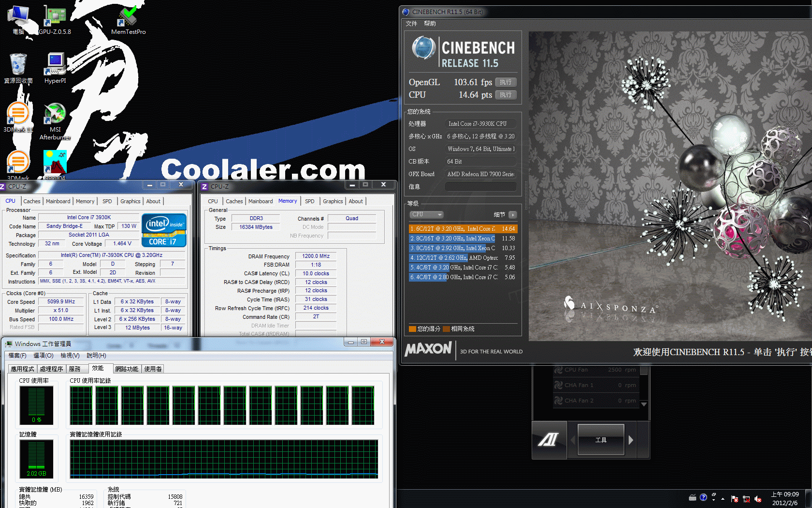The width and height of the screenshot is (812, 508).
Task: Click the brown 相同系统 legend swatch
Action: click(x=447, y=329)
